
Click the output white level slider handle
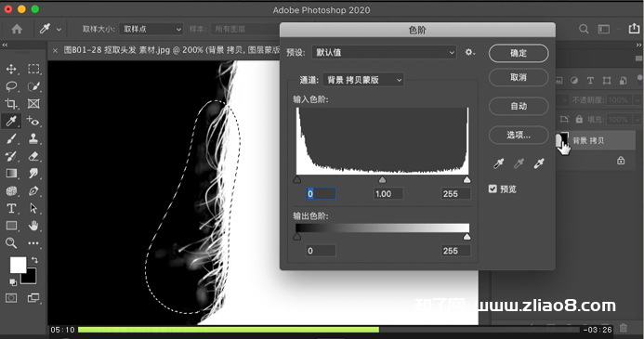(x=467, y=237)
